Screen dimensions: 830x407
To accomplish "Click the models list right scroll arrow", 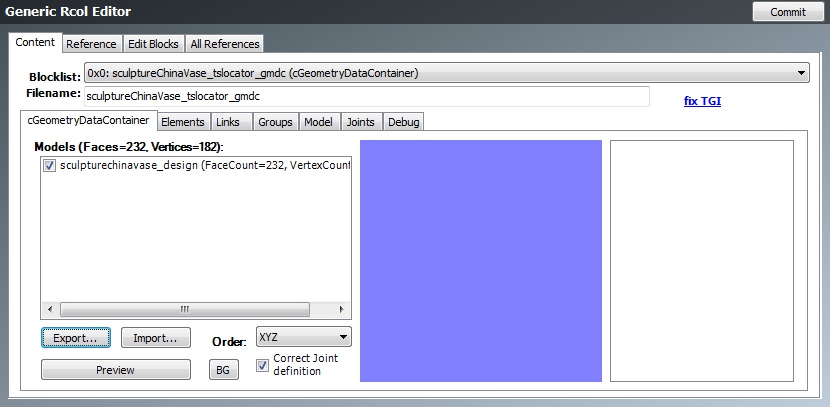I will (x=342, y=310).
